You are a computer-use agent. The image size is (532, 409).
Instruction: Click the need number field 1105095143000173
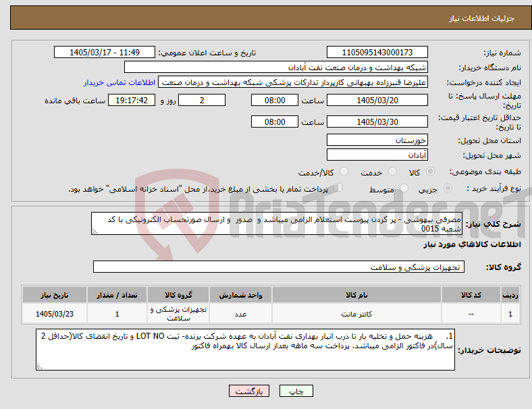[377, 52]
